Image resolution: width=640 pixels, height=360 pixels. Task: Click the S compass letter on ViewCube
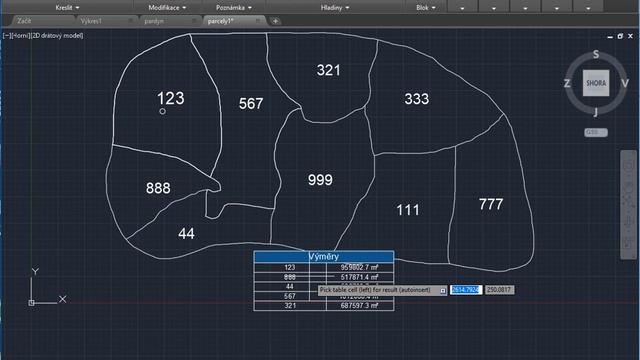point(596,54)
